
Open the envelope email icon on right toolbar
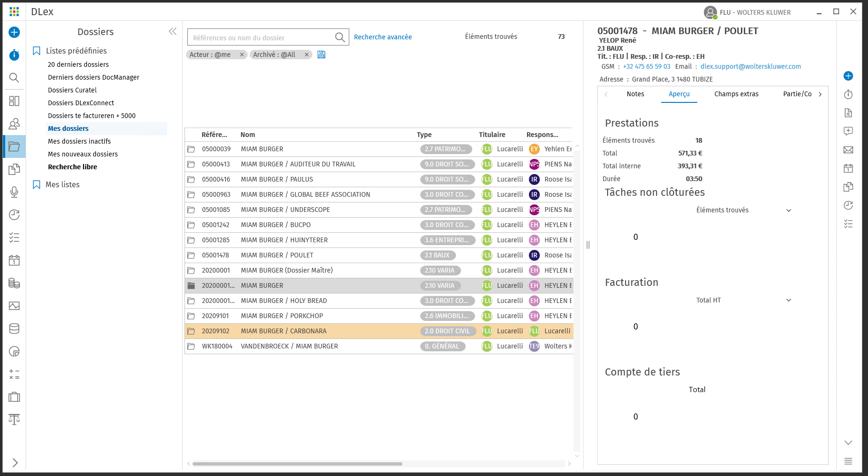[848, 150]
